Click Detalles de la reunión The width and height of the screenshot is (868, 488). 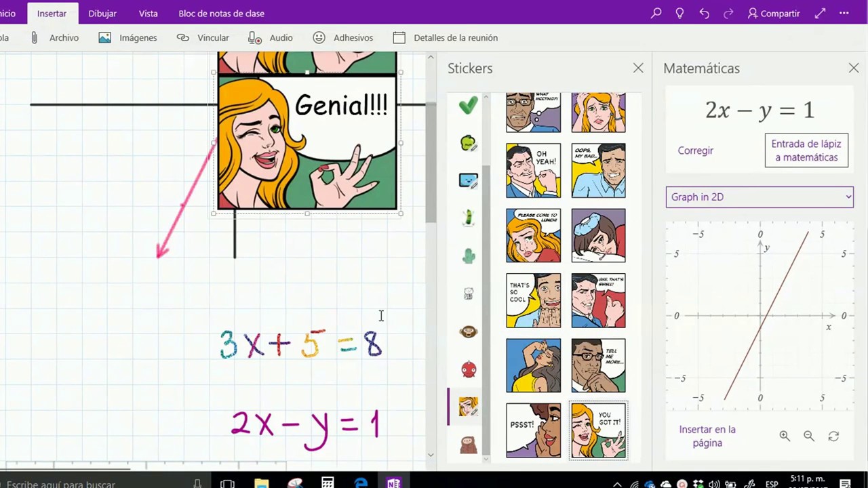446,38
